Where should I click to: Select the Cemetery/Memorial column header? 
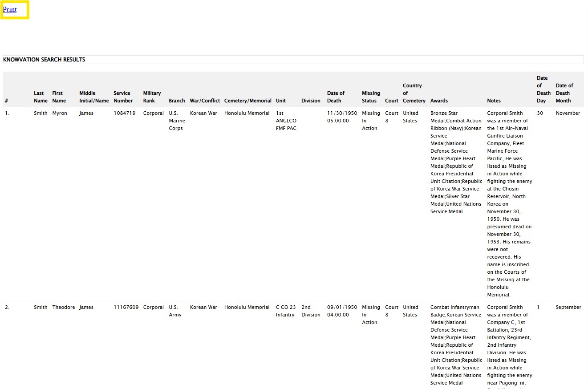[247, 101]
